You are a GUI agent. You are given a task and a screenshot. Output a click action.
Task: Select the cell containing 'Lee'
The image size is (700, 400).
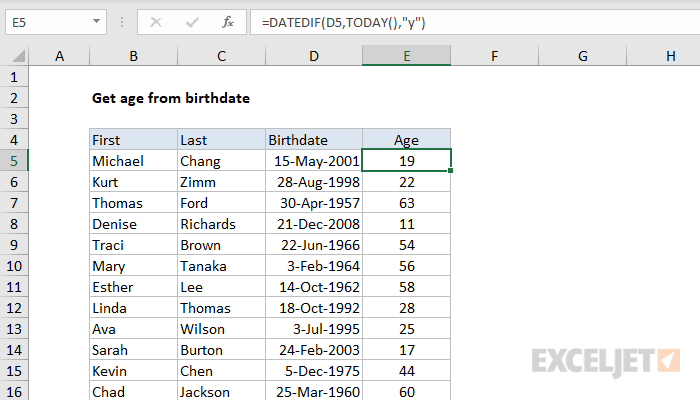(x=221, y=287)
